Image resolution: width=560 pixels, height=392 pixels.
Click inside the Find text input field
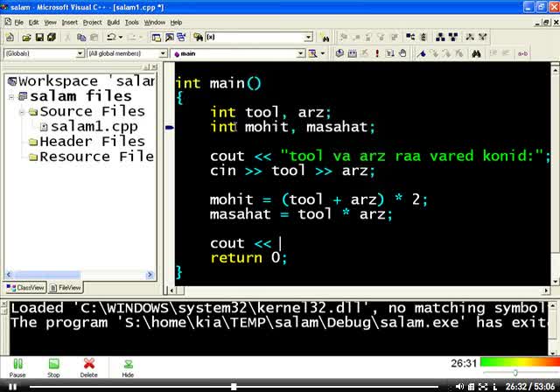coord(255,37)
